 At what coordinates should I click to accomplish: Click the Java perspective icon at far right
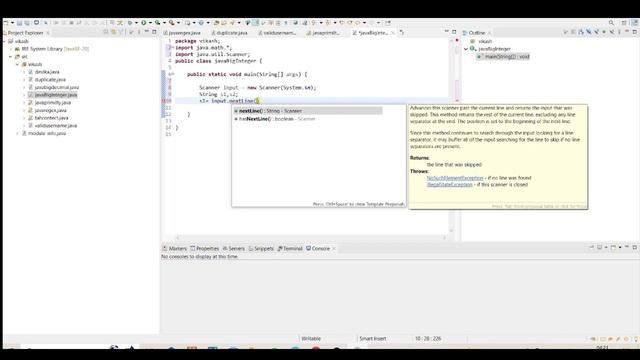click(635, 23)
